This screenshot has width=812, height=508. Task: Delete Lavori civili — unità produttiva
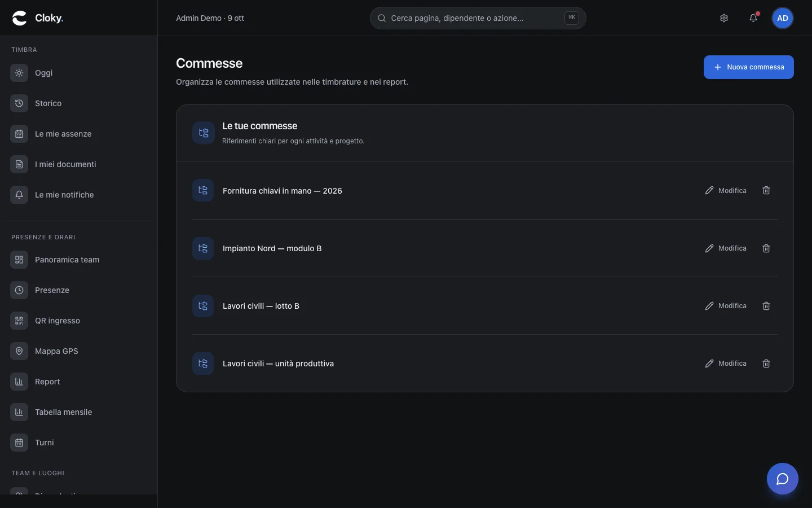click(x=766, y=364)
